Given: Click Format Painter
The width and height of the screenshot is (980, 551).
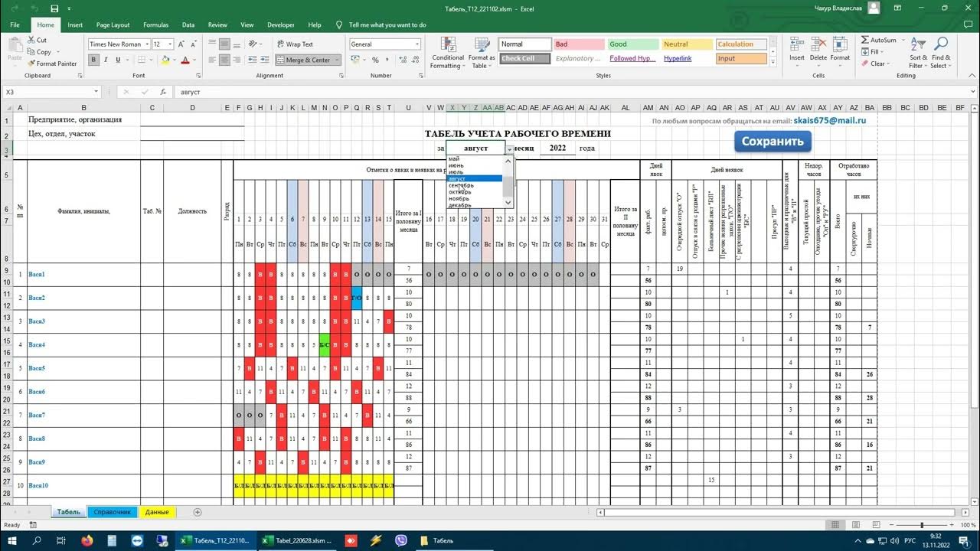Looking at the screenshot, I should pos(52,64).
